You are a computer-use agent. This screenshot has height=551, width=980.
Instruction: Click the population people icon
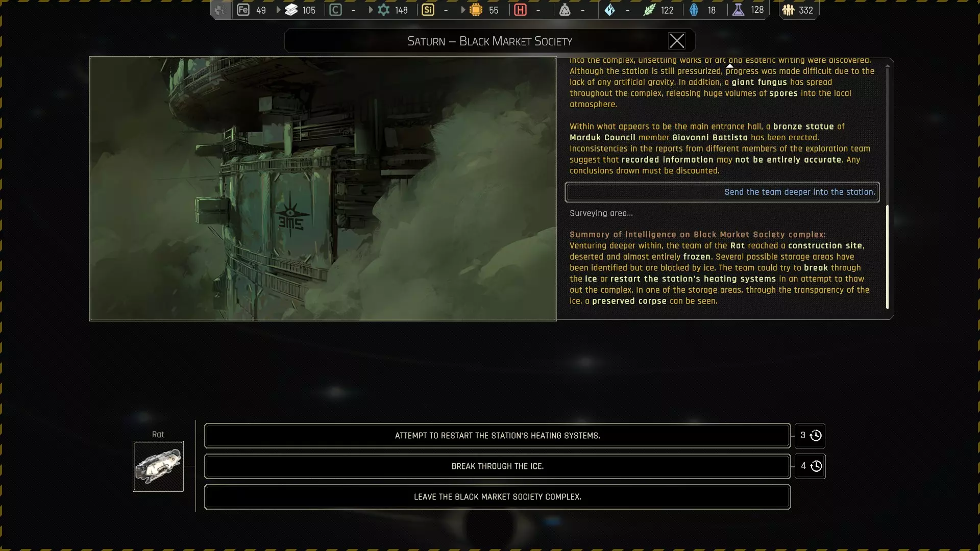[789, 10]
